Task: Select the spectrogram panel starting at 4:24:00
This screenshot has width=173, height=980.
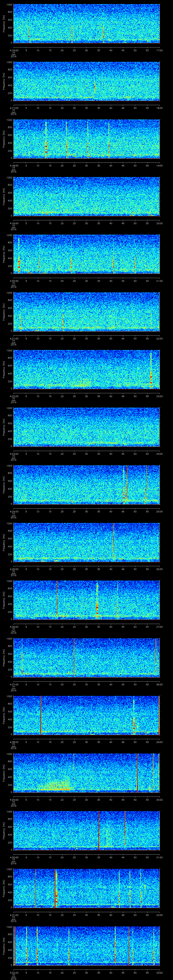Action: click(86, 485)
